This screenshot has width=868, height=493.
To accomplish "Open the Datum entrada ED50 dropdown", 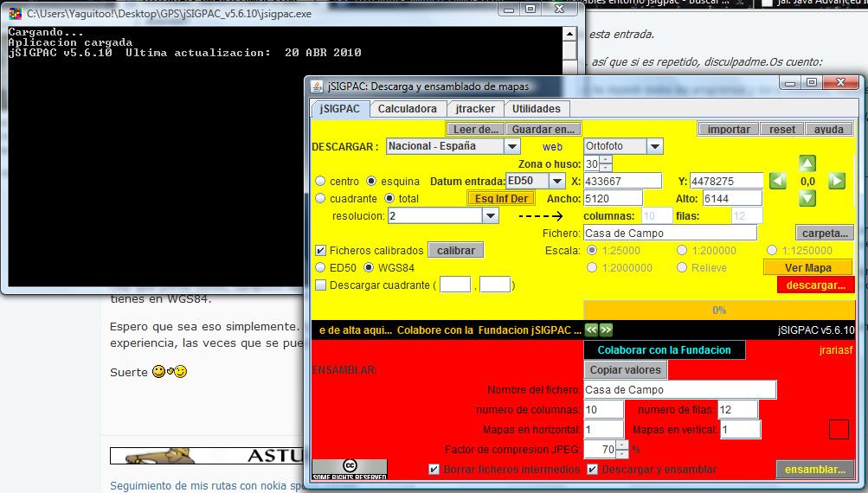I will (557, 181).
